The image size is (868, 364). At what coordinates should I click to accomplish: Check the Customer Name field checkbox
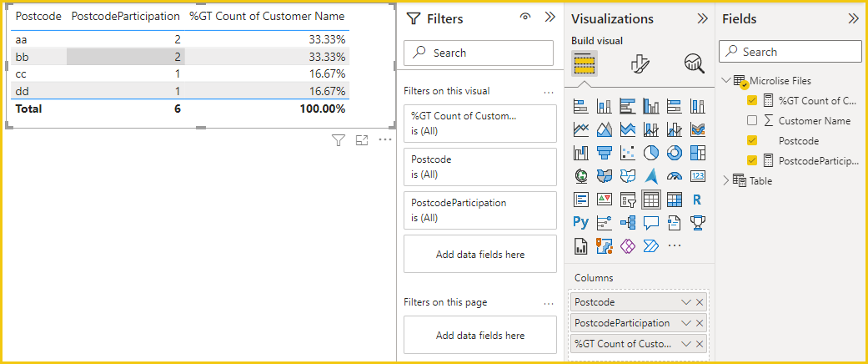point(752,121)
